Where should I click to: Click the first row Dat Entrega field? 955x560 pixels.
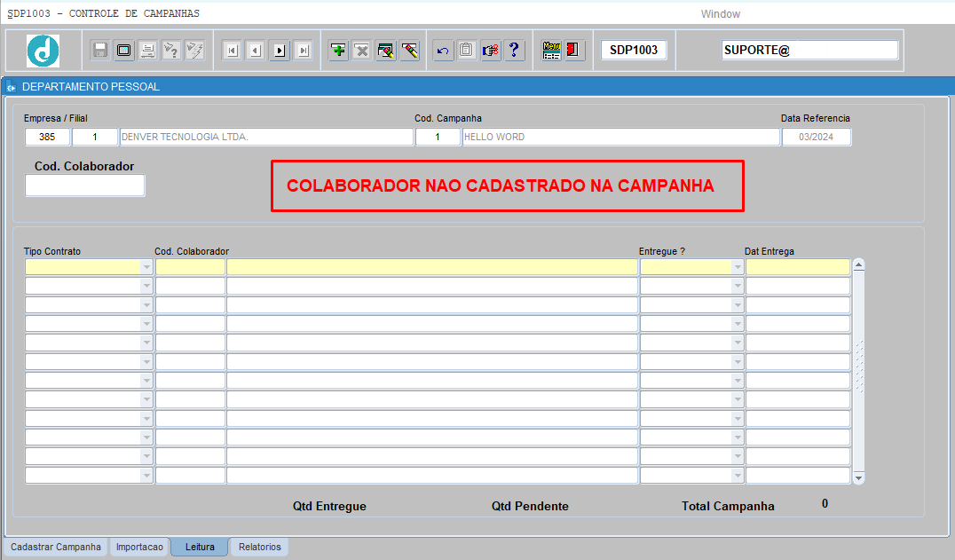[x=797, y=267]
